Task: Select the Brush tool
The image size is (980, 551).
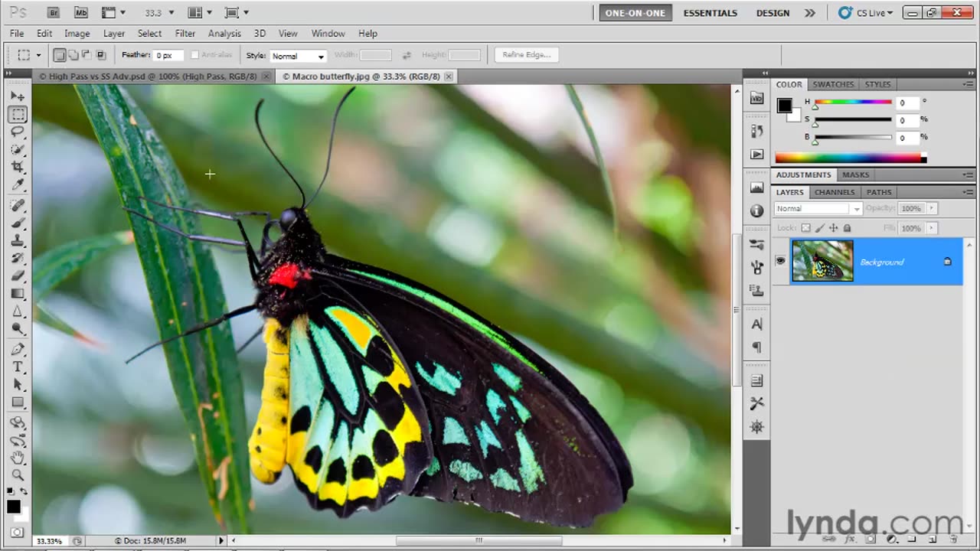Action: pyautogui.click(x=18, y=223)
